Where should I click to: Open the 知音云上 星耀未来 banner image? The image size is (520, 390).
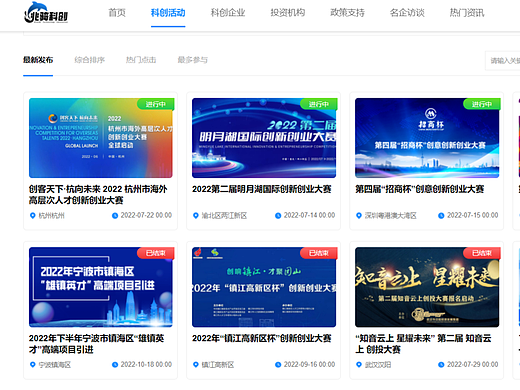427,287
